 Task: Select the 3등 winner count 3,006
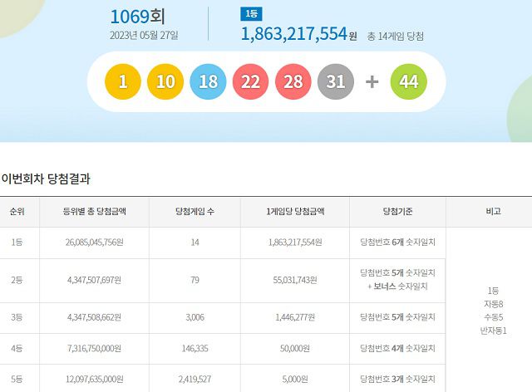[195, 318]
